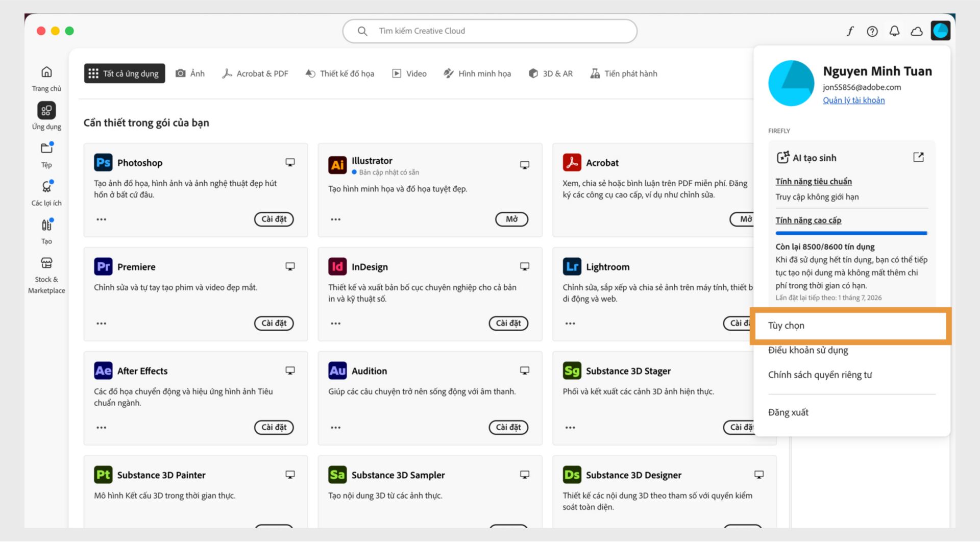Click desktop monitor icon on InDesign card
Viewport: 980px width, 542px height.
[524, 266]
